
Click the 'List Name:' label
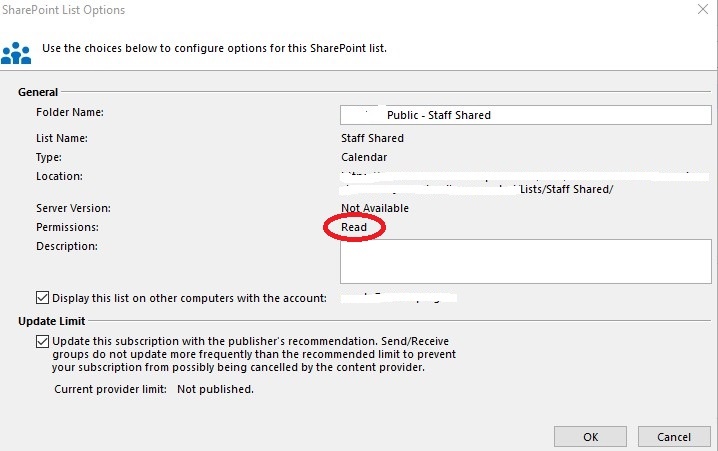tap(62, 138)
